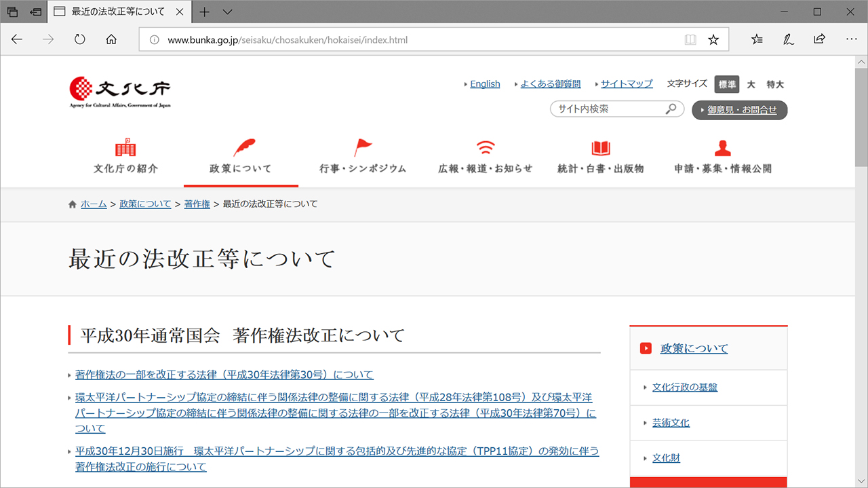Screen dimensions: 868x488
Task: Open Settings and more ellipsis menu
Action: click(852, 39)
